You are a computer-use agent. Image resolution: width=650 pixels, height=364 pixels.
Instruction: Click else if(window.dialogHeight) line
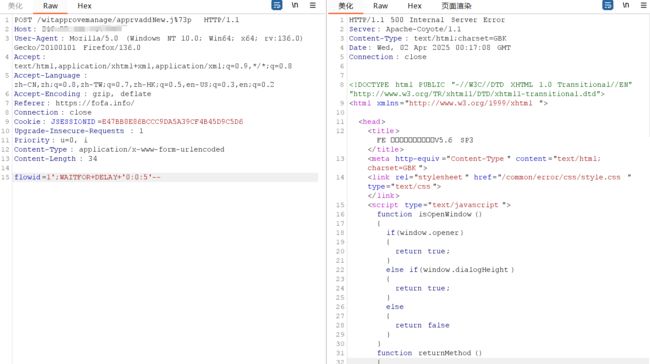pyautogui.click(x=450, y=270)
